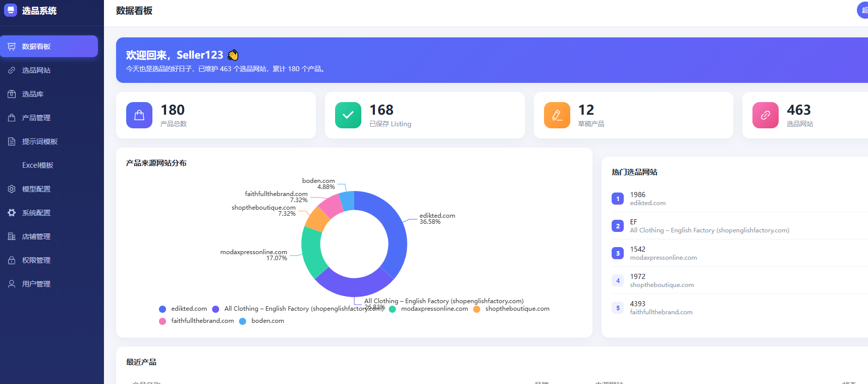Select Excel模板 in the sidebar

coord(49,165)
